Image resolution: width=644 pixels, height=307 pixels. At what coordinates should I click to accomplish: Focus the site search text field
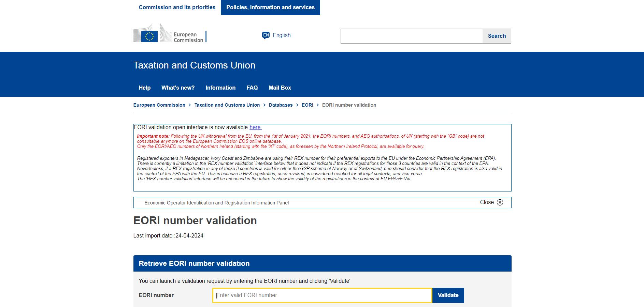(x=411, y=36)
